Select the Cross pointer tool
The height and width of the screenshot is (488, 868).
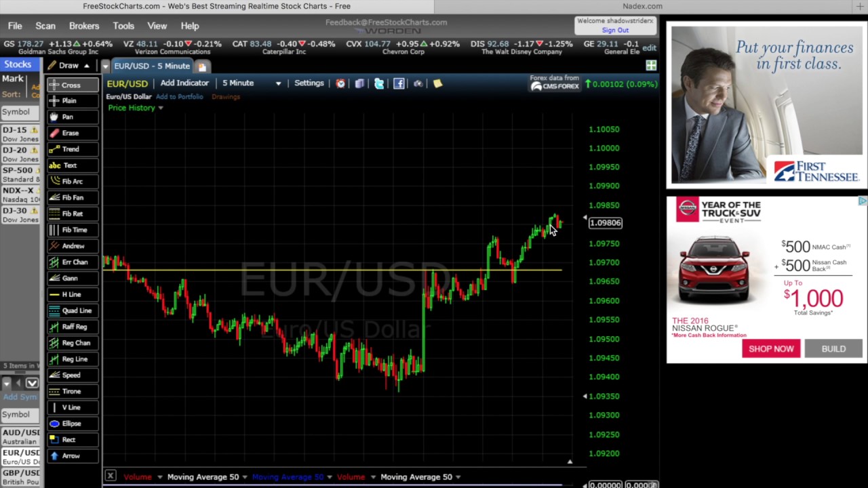pyautogui.click(x=73, y=85)
